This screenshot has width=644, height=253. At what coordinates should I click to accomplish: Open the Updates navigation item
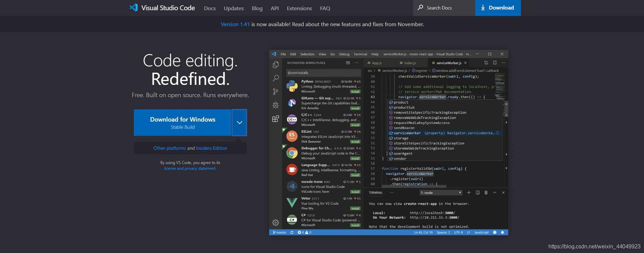point(234,8)
